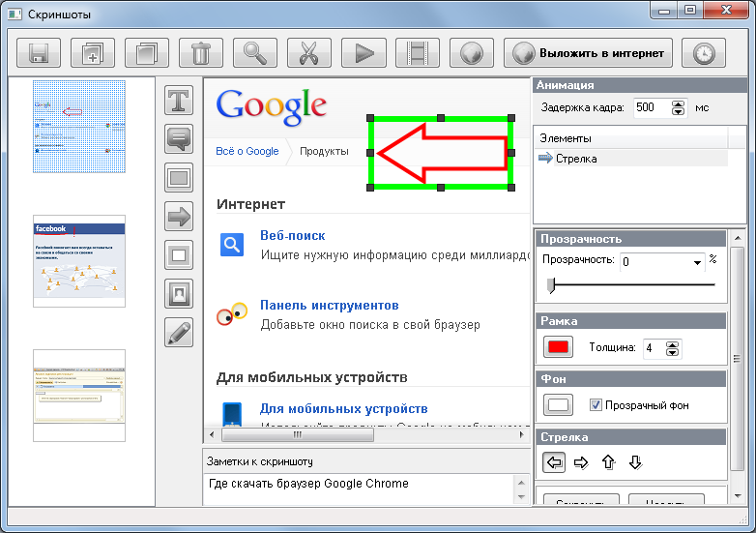Open the red Рамка color swatch
The image size is (756, 533).
(559, 347)
